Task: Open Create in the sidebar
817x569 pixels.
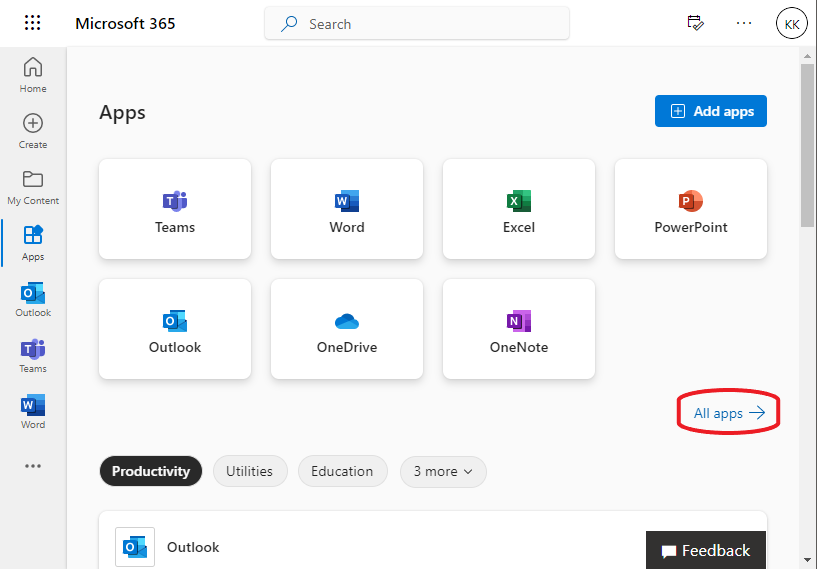Action: point(33,131)
